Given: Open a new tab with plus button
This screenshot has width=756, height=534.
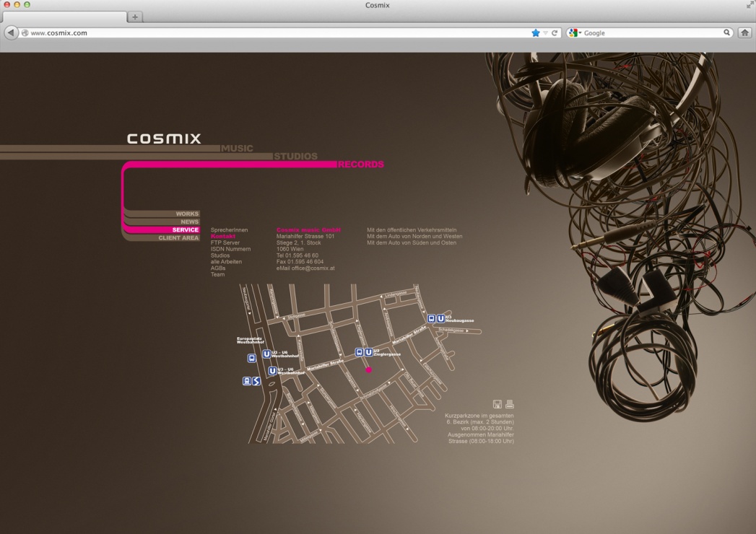Looking at the screenshot, I should pos(135,17).
